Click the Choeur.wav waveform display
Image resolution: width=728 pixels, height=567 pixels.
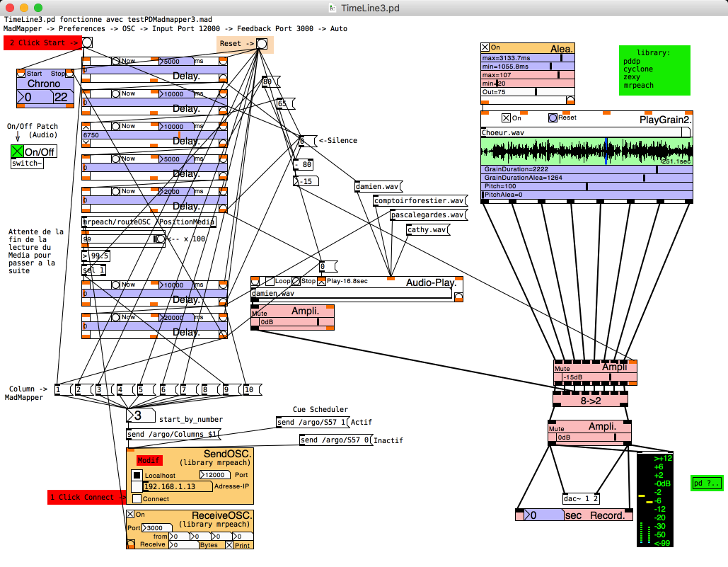point(587,151)
